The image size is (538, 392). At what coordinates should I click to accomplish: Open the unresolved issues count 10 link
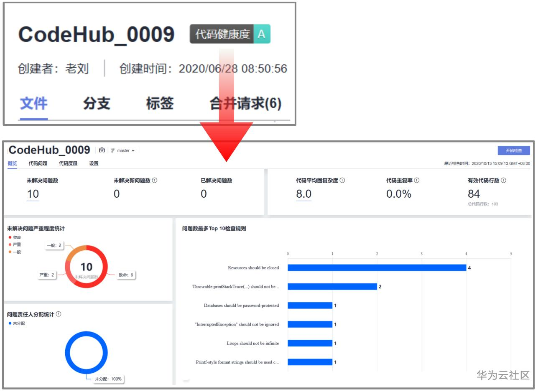pos(33,194)
